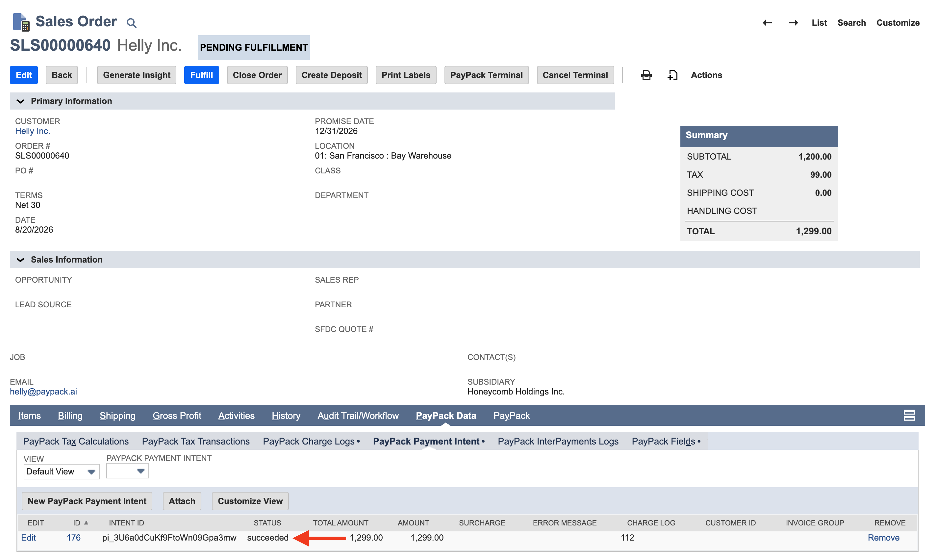Switch to the Items tab
This screenshot has width=937, height=560.
29,416
